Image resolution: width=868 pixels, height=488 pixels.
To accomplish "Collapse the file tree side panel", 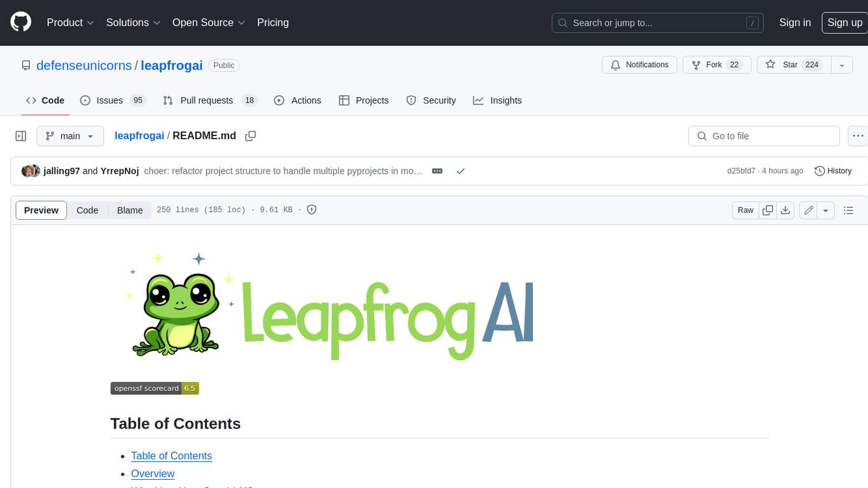I will pos(21,136).
